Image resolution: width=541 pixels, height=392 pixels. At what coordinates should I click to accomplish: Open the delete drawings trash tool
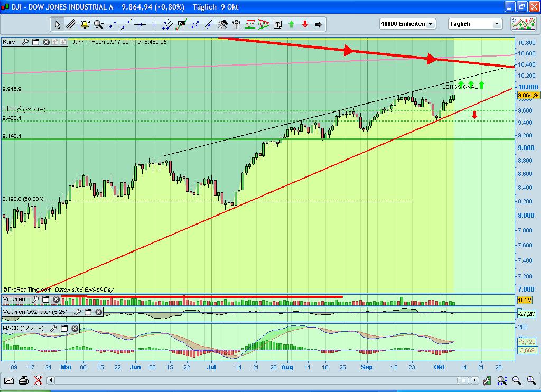[236, 24]
